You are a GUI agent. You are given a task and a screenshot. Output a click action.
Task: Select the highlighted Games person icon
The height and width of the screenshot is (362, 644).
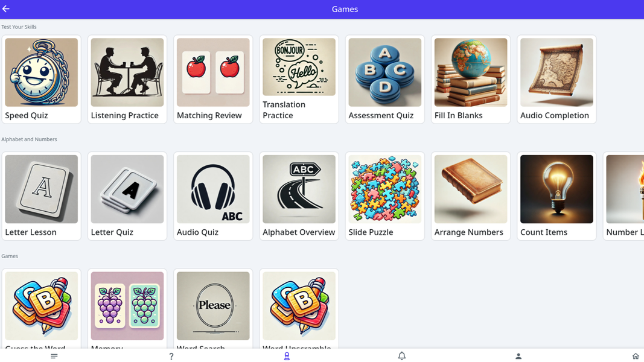tap(287, 356)
